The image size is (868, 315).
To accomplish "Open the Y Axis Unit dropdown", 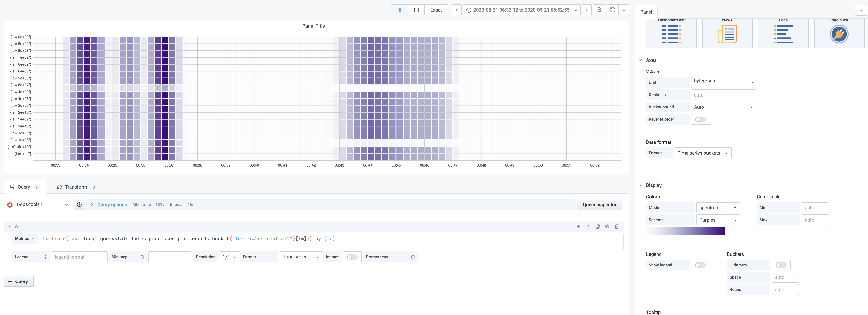I will point(723,82).
